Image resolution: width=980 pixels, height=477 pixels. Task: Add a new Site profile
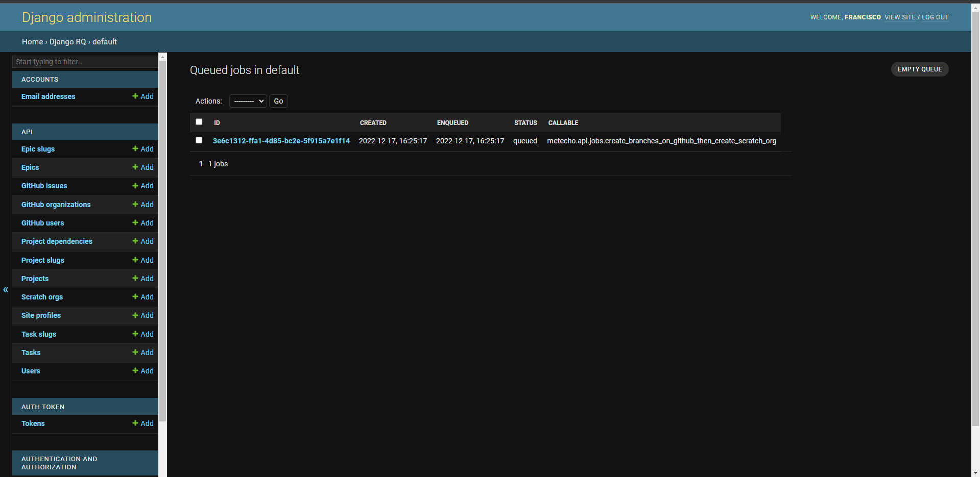[x=143, y=315]
